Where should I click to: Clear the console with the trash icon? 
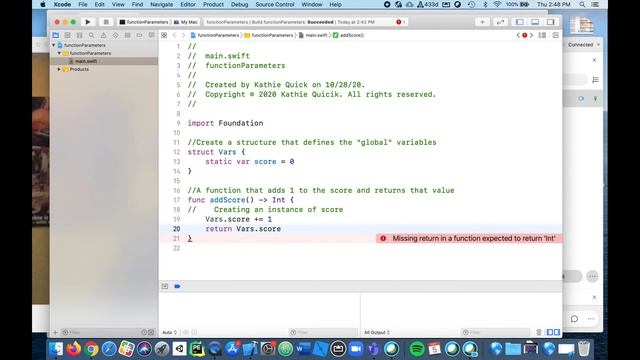[539, 332]
